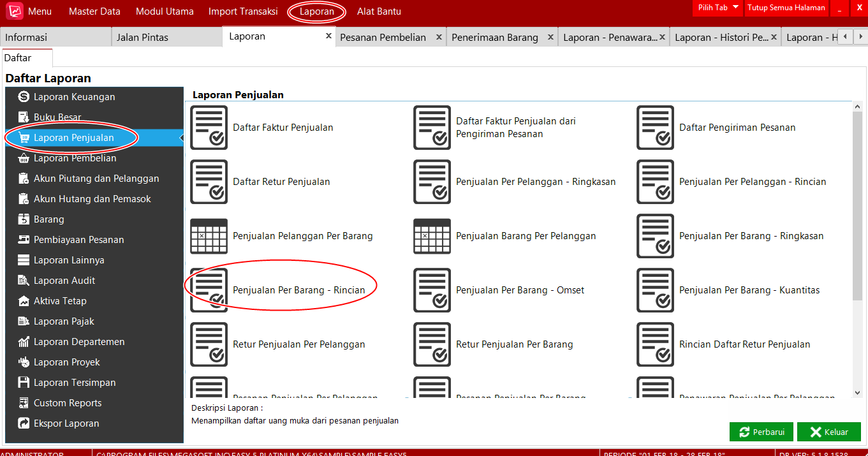Select the Retur Penjualan Per Pelanggan report
The width and height of the screenshot is (868, 456).
pyautogui.click(x=300, y=344)
